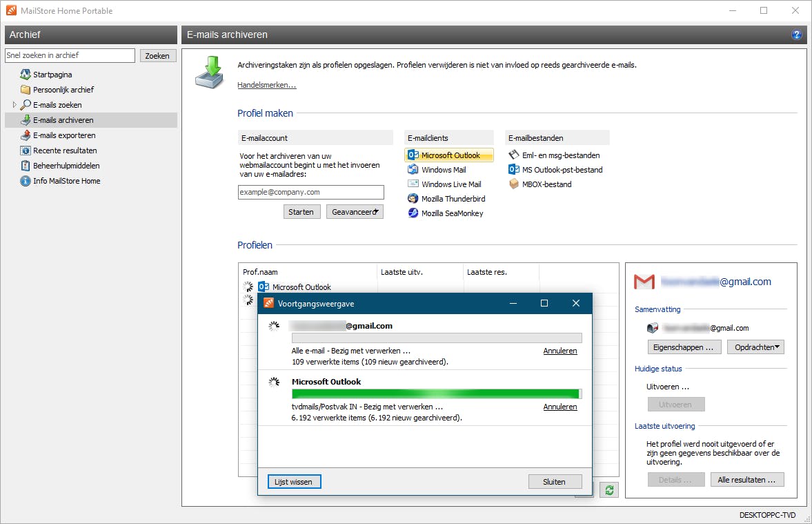The width and height of the screenshot is (812, 524).
Task: Click the Windows Live Mail icon
Action: (x=413, y=184)
